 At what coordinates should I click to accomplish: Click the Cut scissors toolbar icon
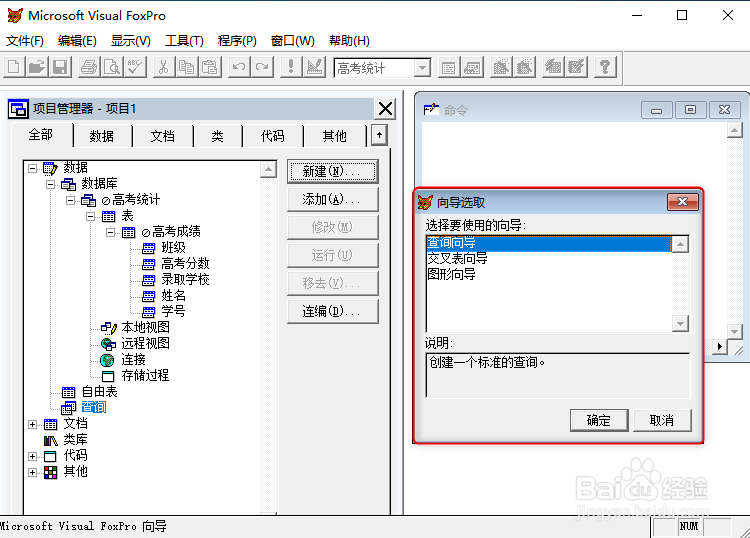164,67
